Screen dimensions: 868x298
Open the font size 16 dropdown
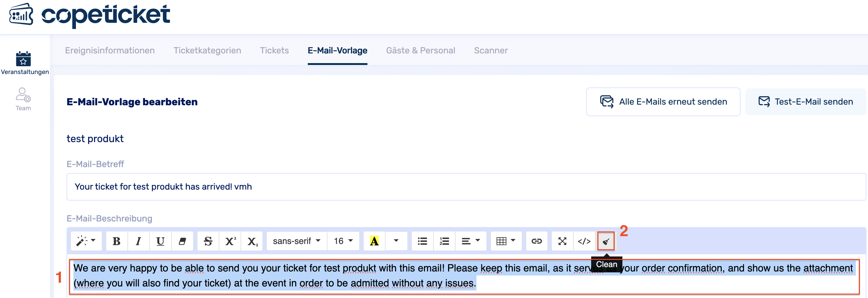(343, 241)
